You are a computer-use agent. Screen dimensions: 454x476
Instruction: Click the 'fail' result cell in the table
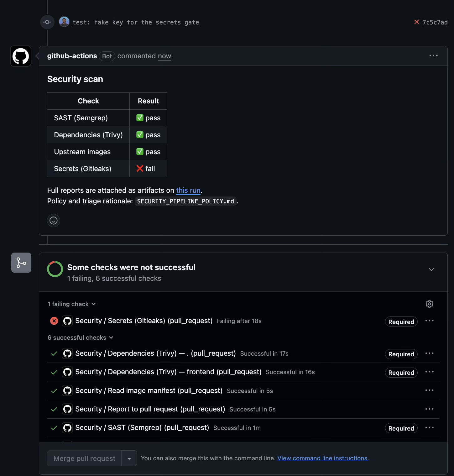[148, 169]
